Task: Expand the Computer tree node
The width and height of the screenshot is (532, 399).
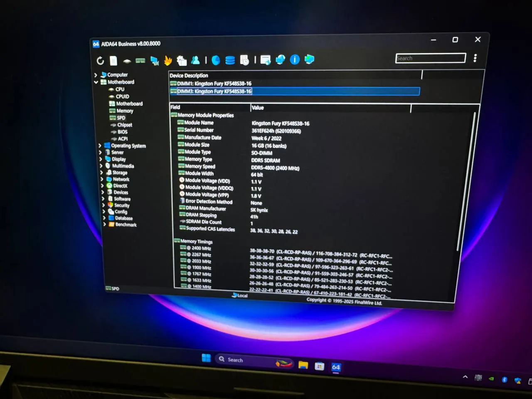Action: [96, 75]
